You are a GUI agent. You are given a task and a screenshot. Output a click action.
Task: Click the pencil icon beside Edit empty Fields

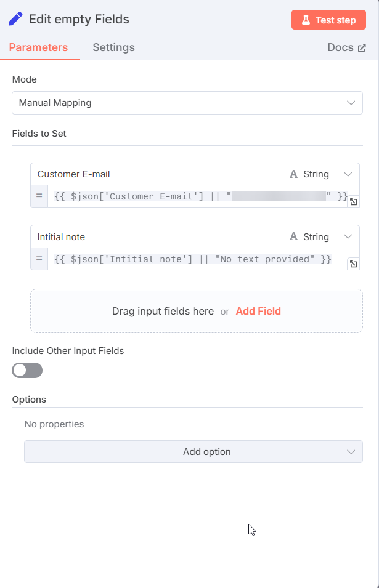16,19
